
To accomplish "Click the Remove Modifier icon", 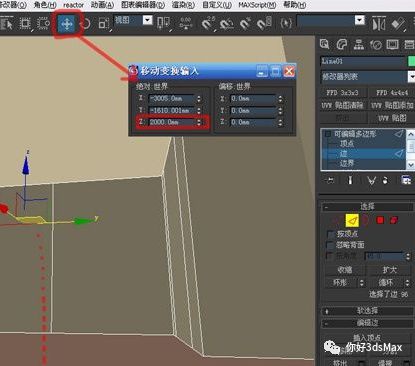I will pyautogui.click(x=385, y=180).
